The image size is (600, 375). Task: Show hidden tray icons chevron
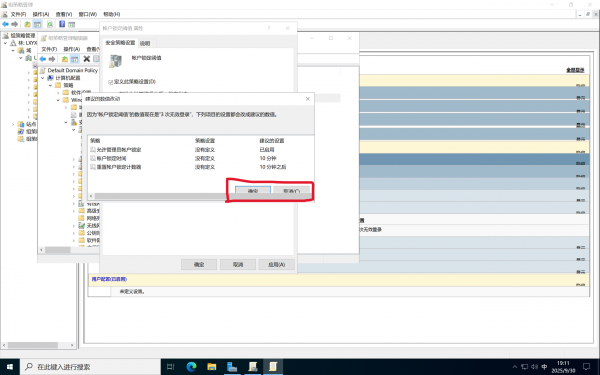pyautogui.click(x=515, y=367)
